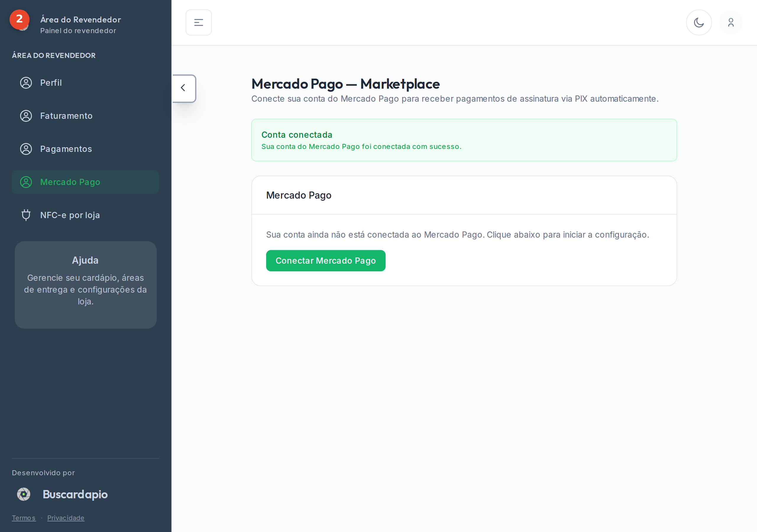Click the Mercado Pago — Marketplace page title
757x532 pixels.
point(346,84)
